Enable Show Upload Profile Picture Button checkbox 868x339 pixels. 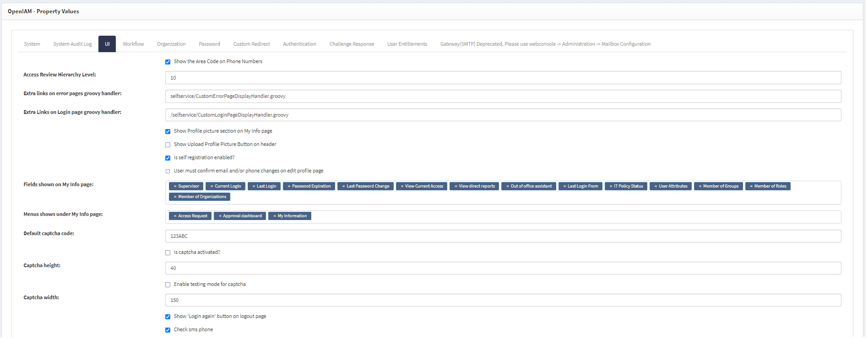click(168, 145)
